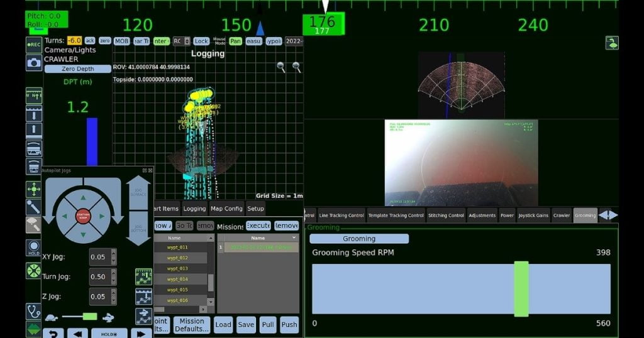
Task: Click the Mission Defaults button
Action: (192, 325)
